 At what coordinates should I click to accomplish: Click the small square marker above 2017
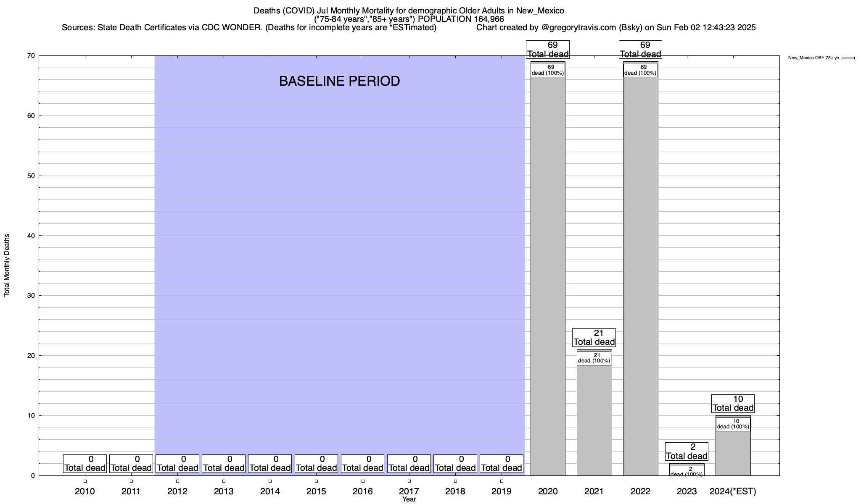coord(409,481)
